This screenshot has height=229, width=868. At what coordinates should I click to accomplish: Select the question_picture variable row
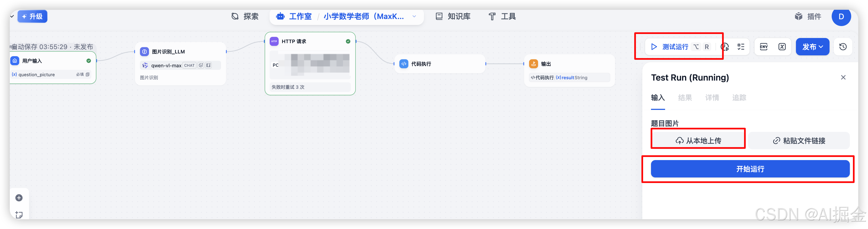click(51, 75)
